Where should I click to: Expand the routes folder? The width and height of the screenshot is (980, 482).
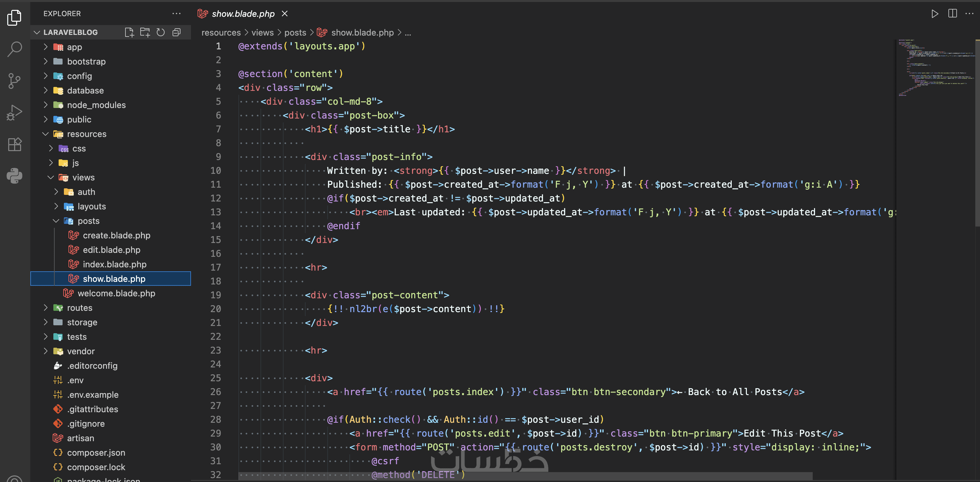tap(79, 308)
